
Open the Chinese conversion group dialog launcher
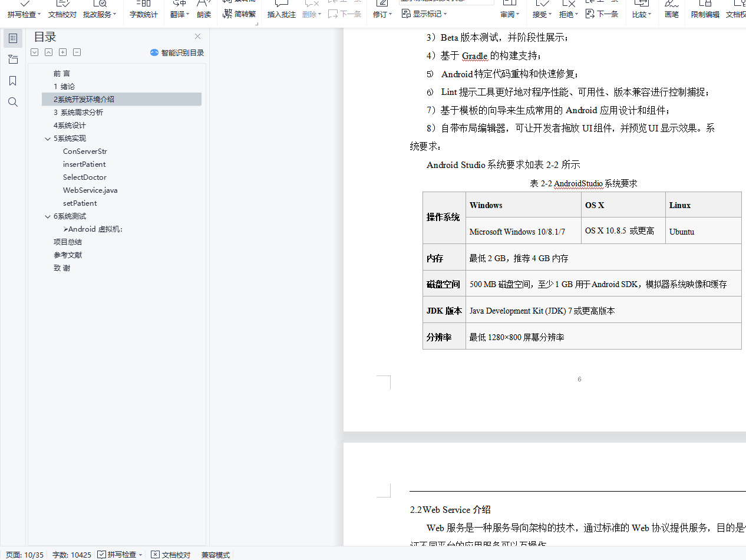(257, 24)
